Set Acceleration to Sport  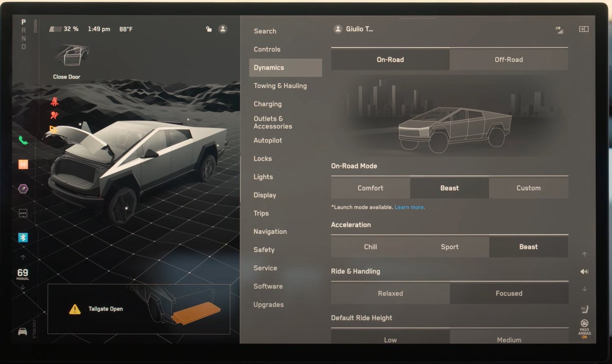click(450, 247)
